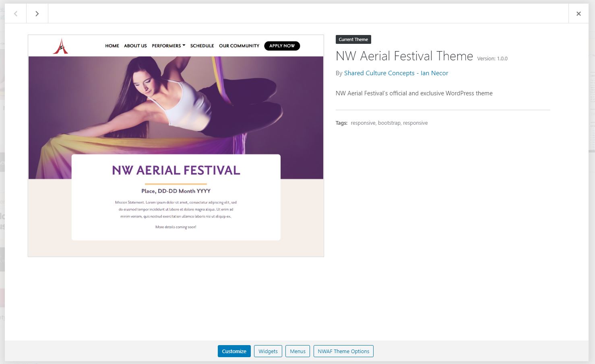Close the theme details overlay
Viewport: 595px width, 364px height.
pyautogui.click(x=578, y=14)
